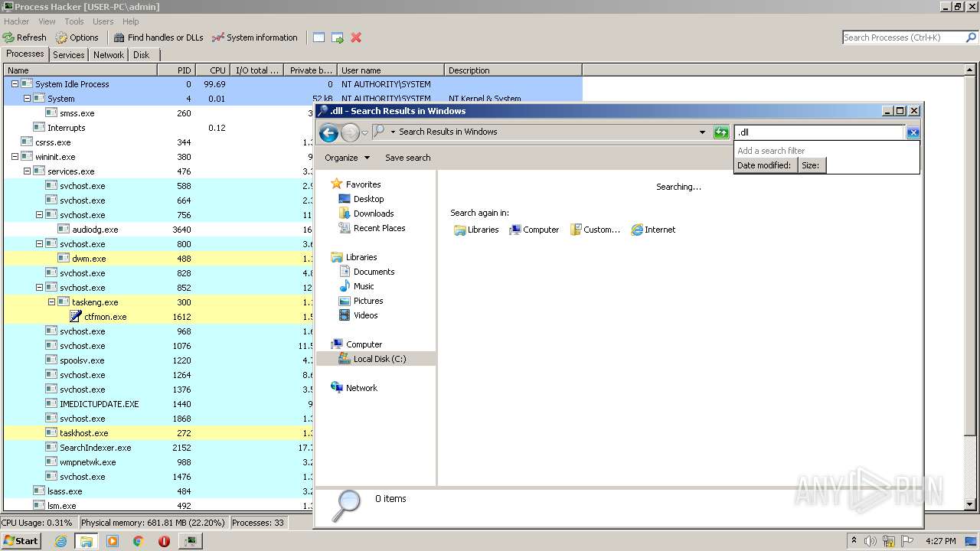The width and height of the screenshot is (980, 551).
Task: Select the spoolsv.exe process row
Action: 158,360
